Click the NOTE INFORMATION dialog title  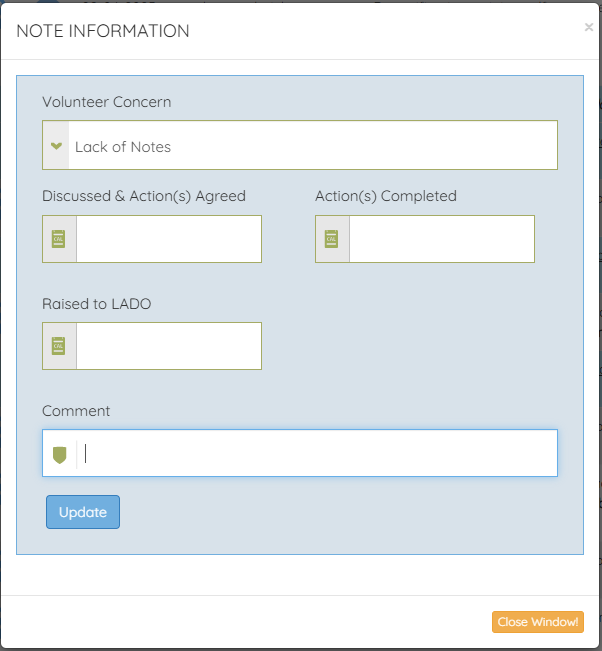pyautogui.click(x=103, y=31)
